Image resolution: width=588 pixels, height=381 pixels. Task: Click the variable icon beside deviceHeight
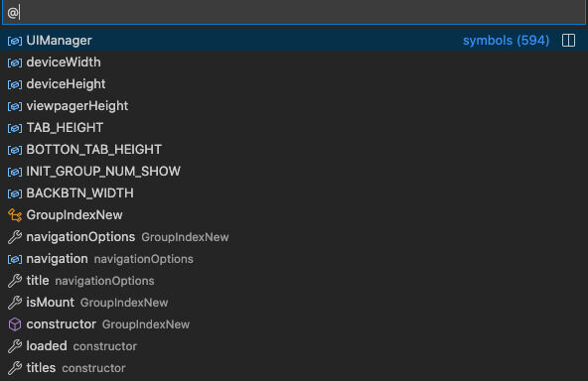[x=15, y=84]
